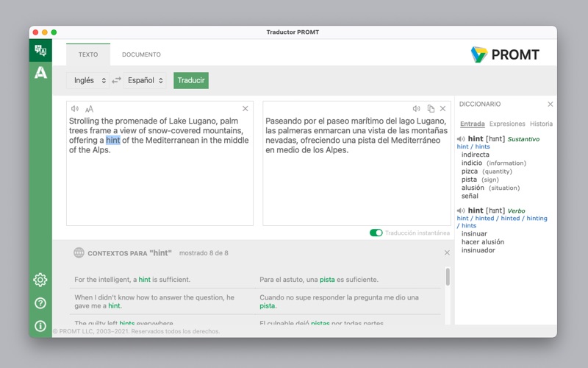Click 'mostrado 8 de 8' counter
This screenshot has height=368, width=588.
[204, 252]
